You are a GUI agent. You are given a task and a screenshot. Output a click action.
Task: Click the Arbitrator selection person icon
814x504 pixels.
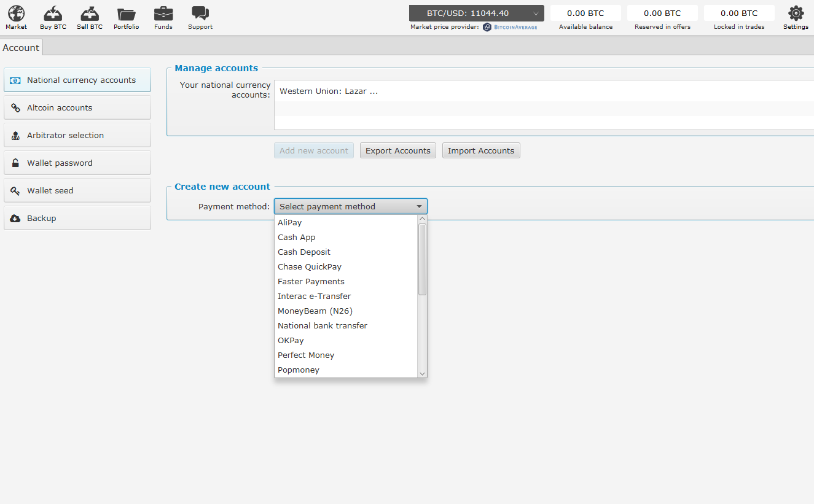point(15,136)
